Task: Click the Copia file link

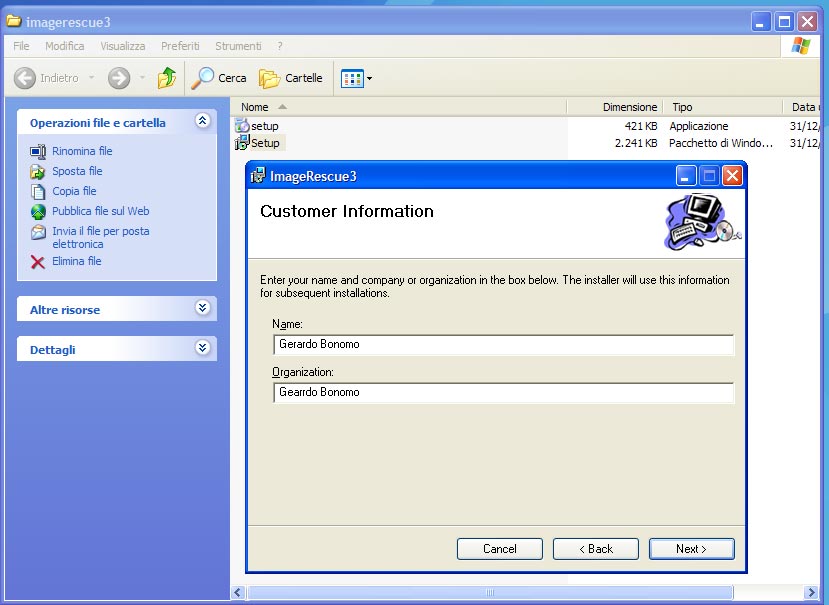Action: (x=74, y=191)
